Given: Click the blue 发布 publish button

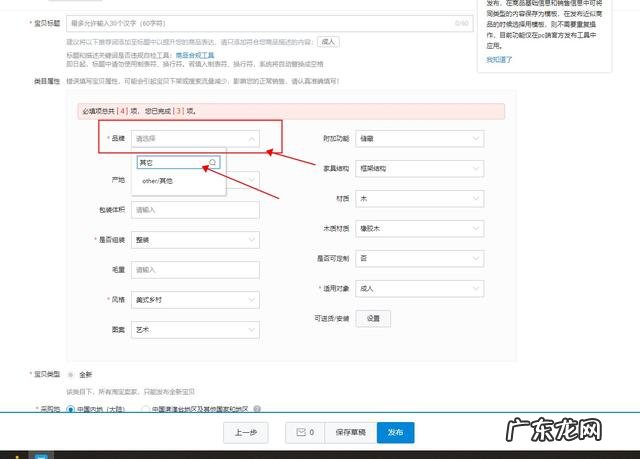Looking at the screenshot, I should tap(396, 432).
